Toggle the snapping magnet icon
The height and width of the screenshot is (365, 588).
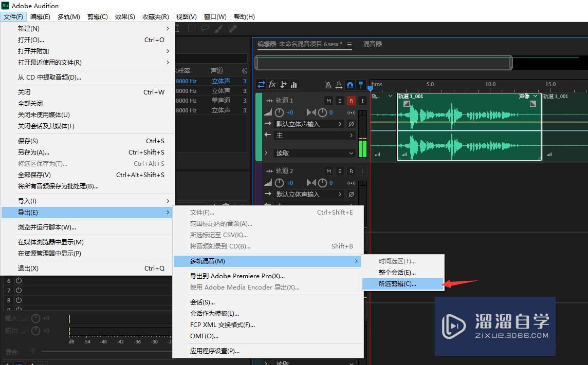[x=350, y=85]
